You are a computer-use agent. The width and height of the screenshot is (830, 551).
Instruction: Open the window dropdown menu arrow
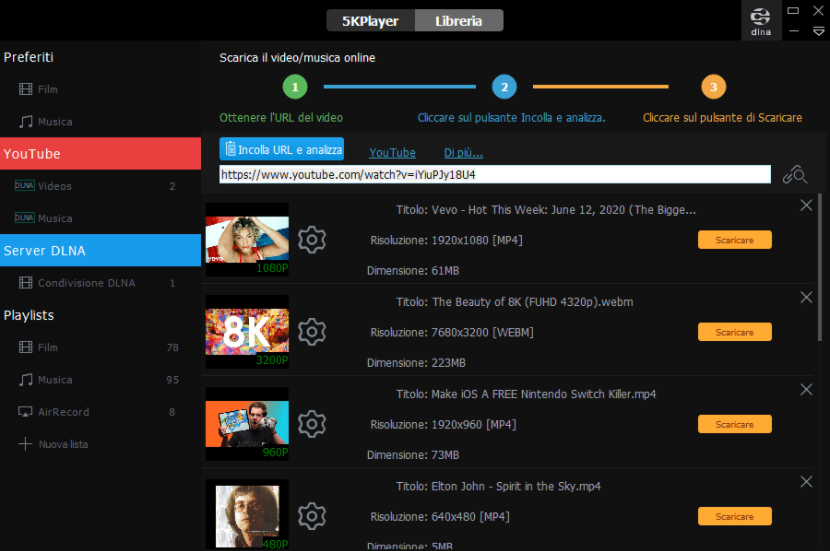click(818, 32)
